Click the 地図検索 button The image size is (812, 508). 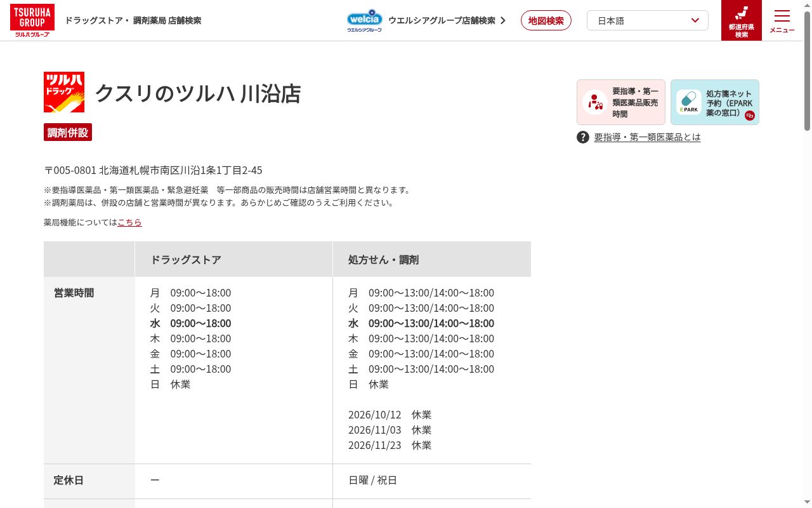pyautogui.click(x=546, y=20)
